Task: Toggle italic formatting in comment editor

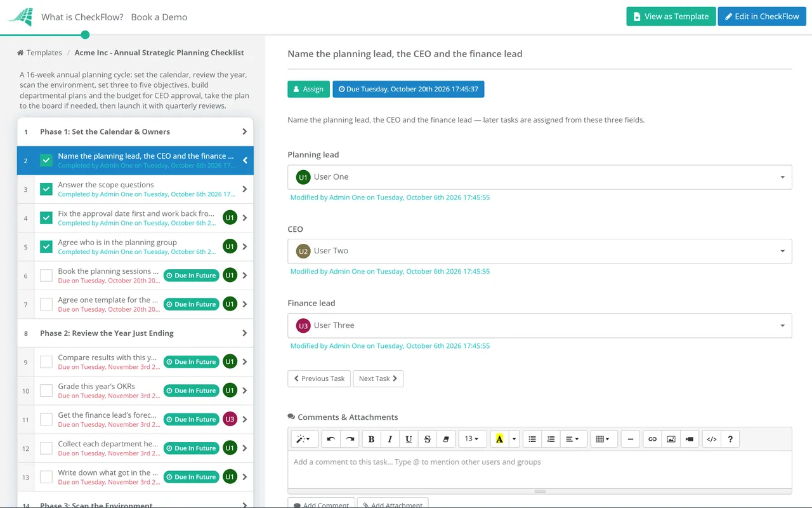Action: coord(390,439)
